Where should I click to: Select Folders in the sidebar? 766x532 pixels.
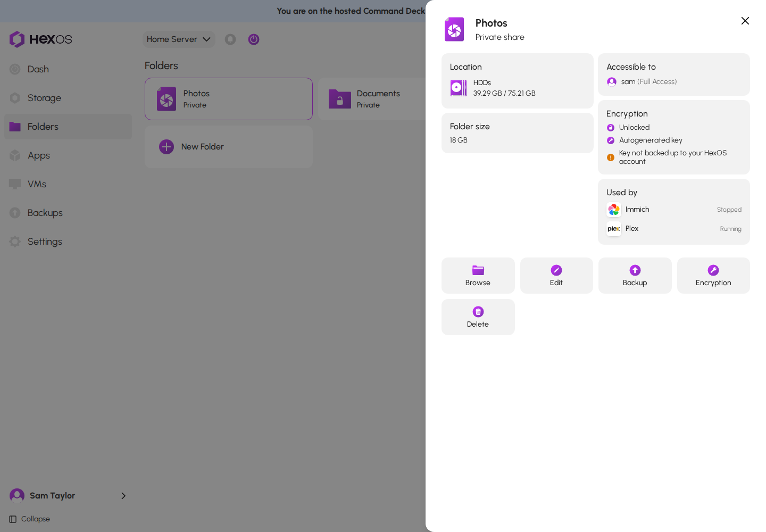(x=68, y=127)
